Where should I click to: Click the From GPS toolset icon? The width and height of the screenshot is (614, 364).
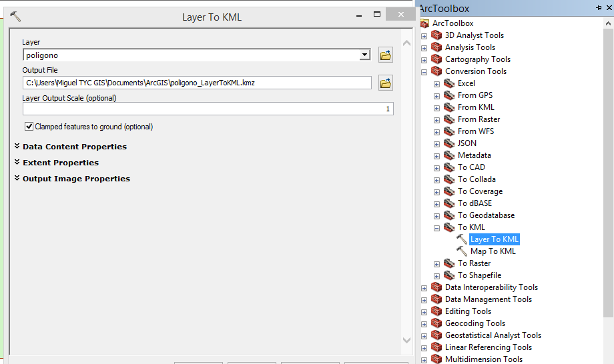[x=449, y=95]
